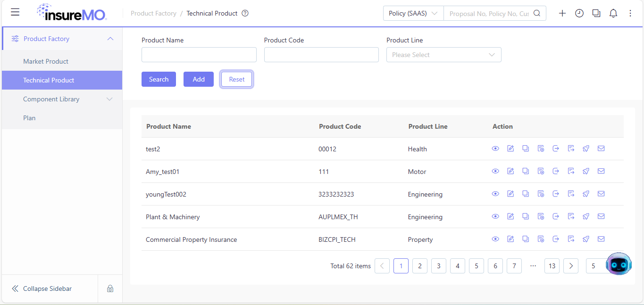Edit the Amy_test01 product (pencil icon)

tap(510, 171)
